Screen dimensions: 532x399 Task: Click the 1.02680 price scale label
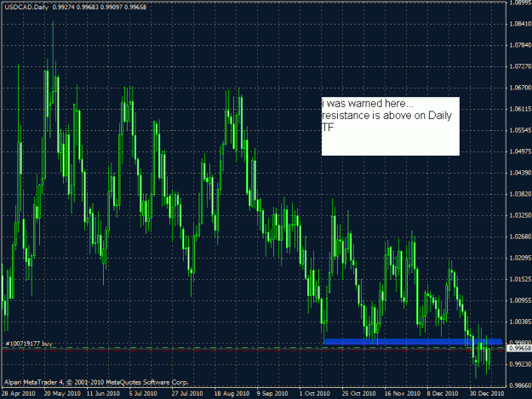coord(520,237)
